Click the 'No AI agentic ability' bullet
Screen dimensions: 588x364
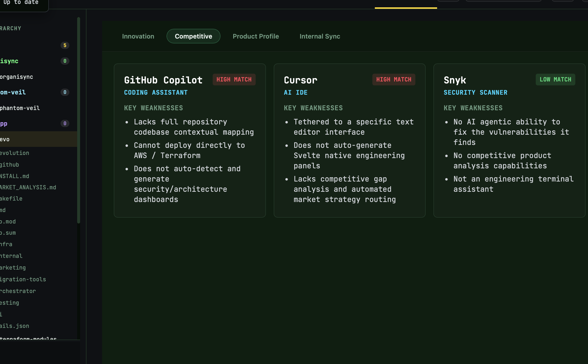(x=511, y=132)
